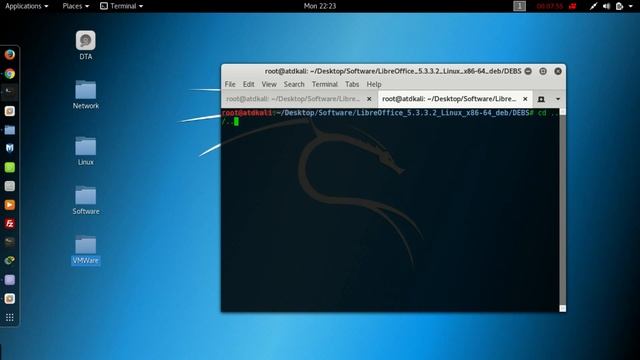Viewport: 640px width, 360px height.
Task: Select the Network folder on the desktop
Action: click(x=86, y=94)
